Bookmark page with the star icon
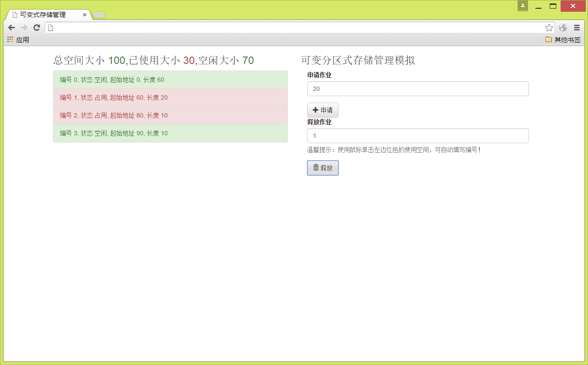The image size is (588, 365). [549, 28]
